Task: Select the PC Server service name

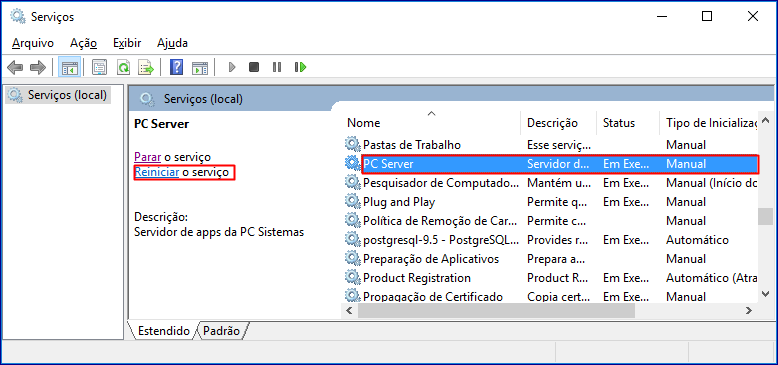Action: pos(388,164)
